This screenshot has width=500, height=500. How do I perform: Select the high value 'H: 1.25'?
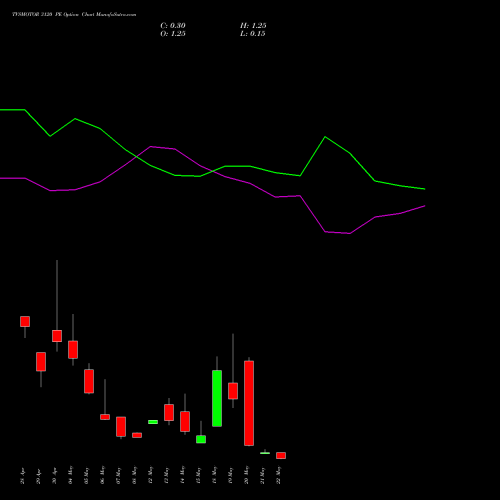[x=253, y=26]
